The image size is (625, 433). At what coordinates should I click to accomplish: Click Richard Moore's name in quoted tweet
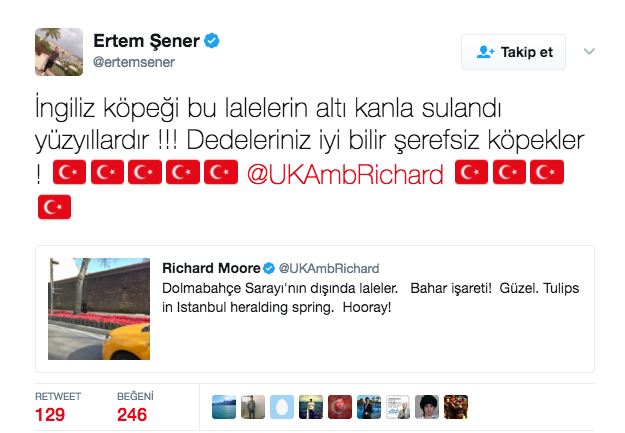point(211,268)
